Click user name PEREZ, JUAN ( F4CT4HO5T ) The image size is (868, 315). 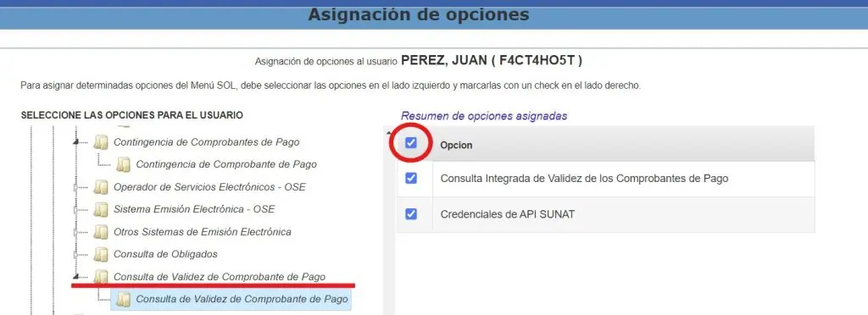coord(492,60)
